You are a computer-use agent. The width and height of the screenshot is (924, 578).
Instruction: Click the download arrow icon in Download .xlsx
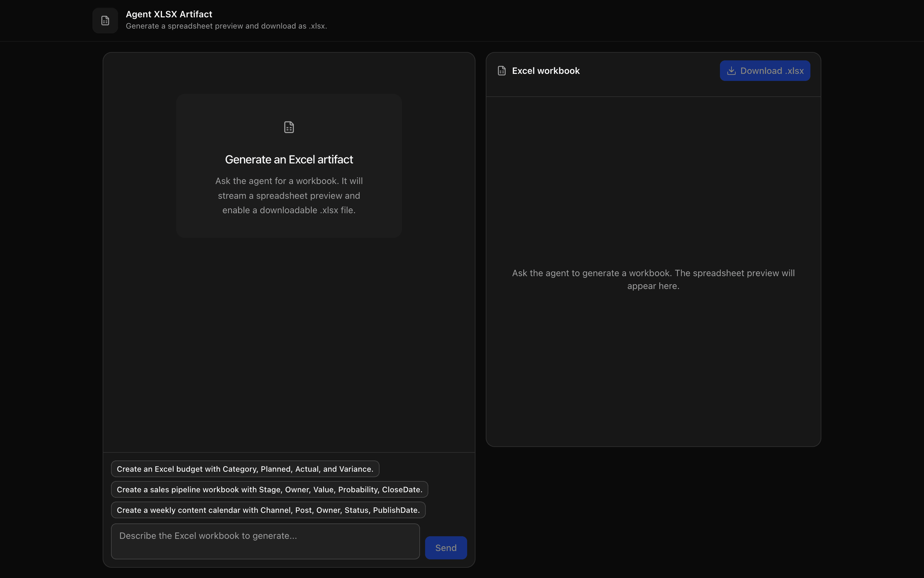coord(731,71)
